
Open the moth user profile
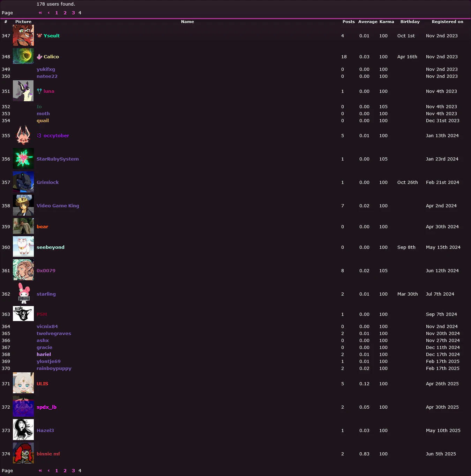point(43,114)
